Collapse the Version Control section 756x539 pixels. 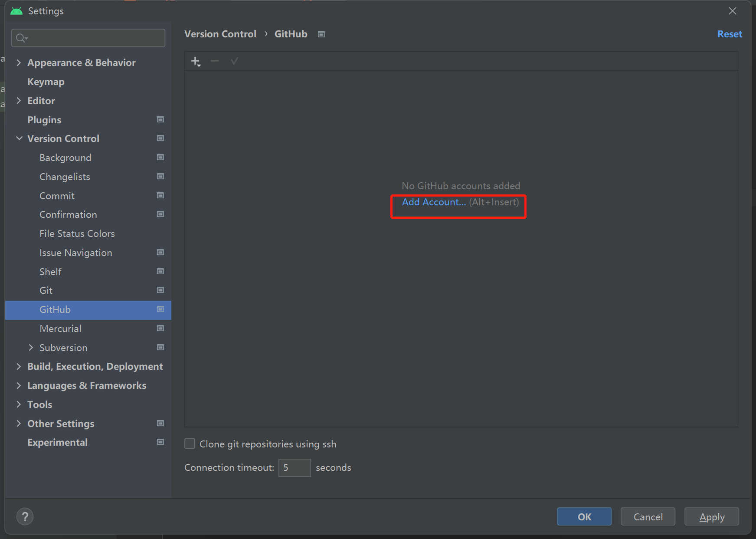(x=19, y=138)
